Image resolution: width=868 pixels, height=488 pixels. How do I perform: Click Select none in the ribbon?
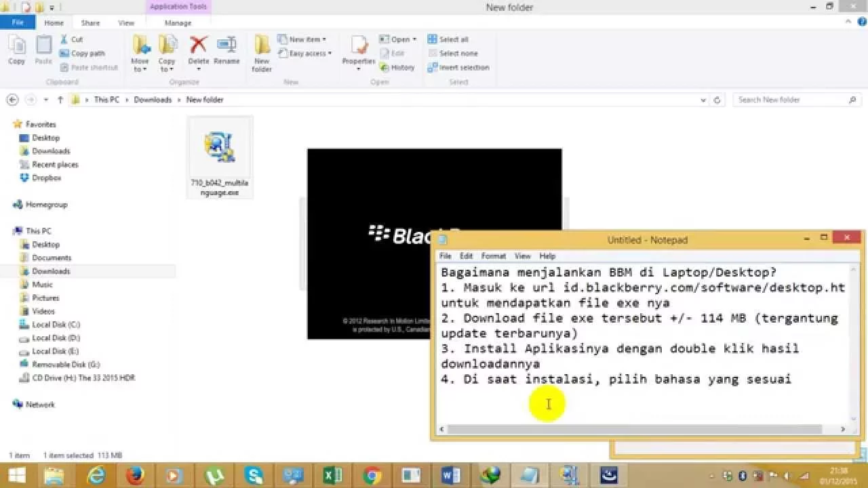point(453,54)
